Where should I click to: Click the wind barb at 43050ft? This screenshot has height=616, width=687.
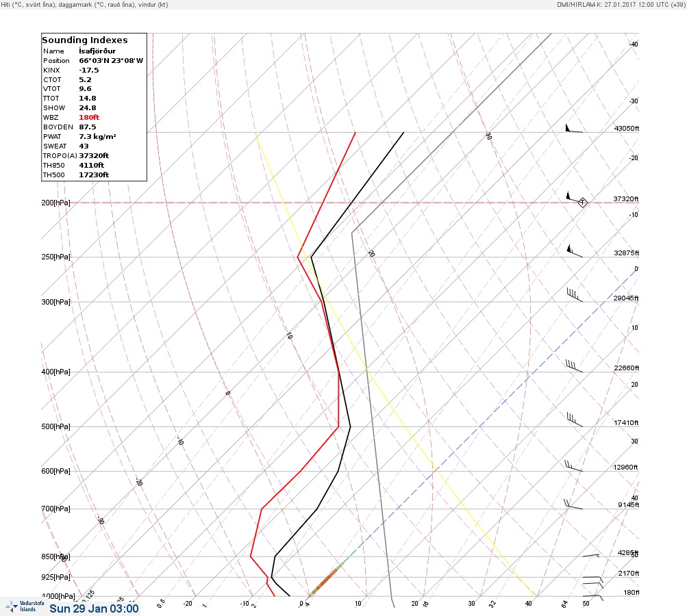click(x=574, y=128)
